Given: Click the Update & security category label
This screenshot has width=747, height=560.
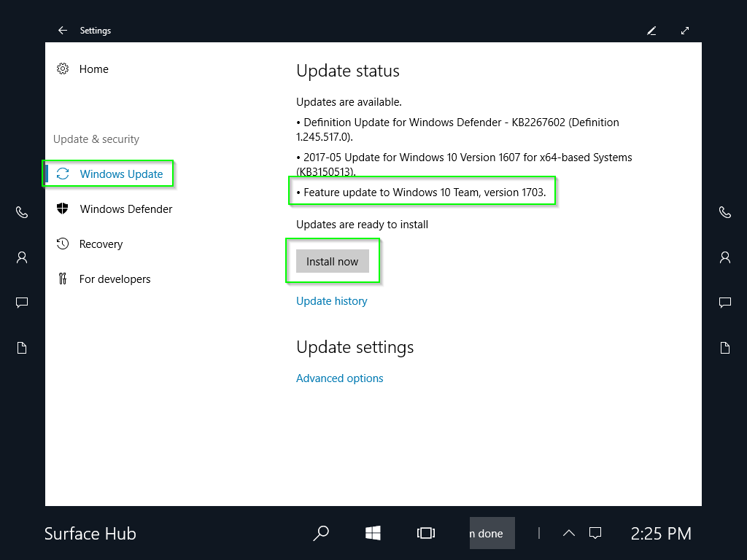Looking at the screenshot, I should (x=96, y=139).
